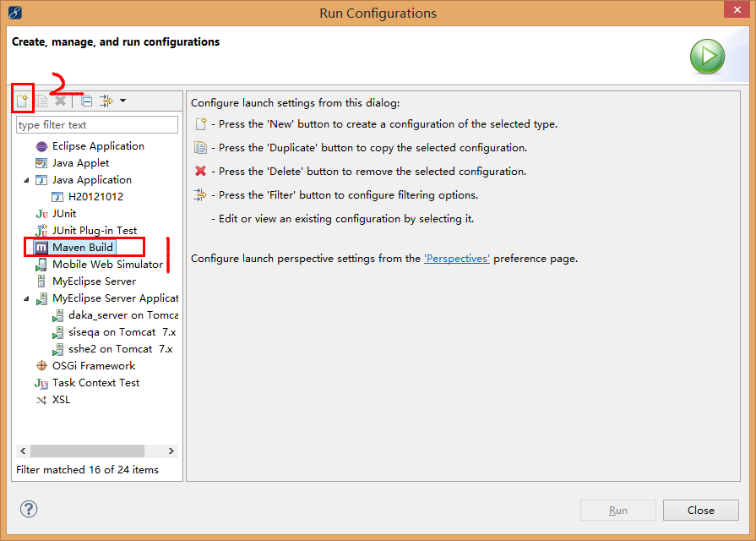Select the JUnit icon
Viewport: 756px width, 541px height.
click(42, 214)
